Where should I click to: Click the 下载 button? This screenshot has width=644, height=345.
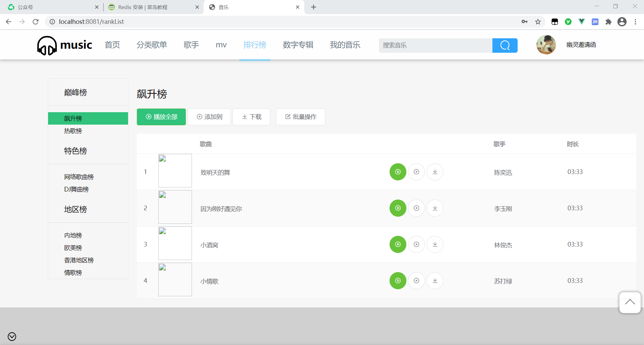[x=251, y=117]
